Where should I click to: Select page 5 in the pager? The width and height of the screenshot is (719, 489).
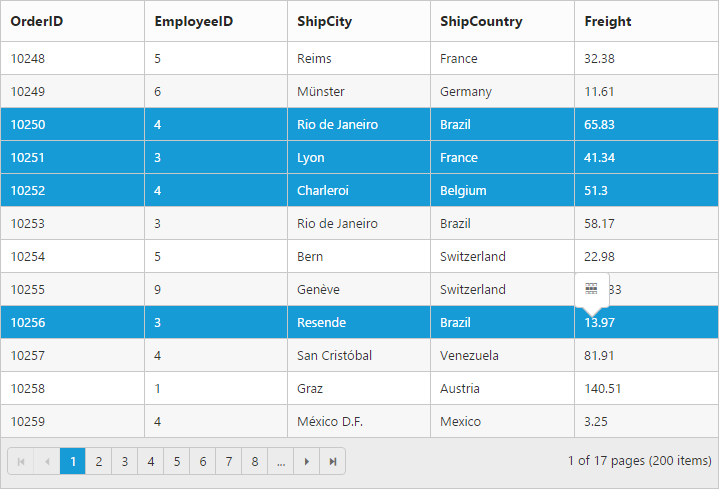[176, 461]
